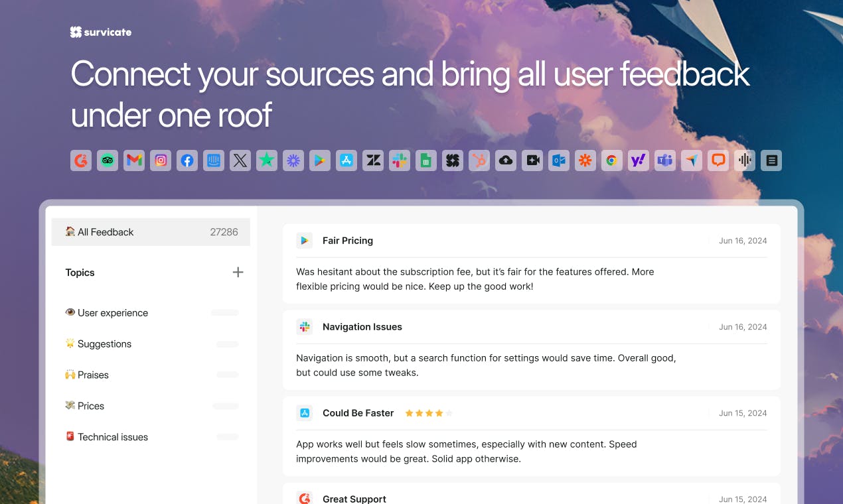Click the audio waveform source icon
Viewport: 843px width, 504px height.
pos(745,160)
